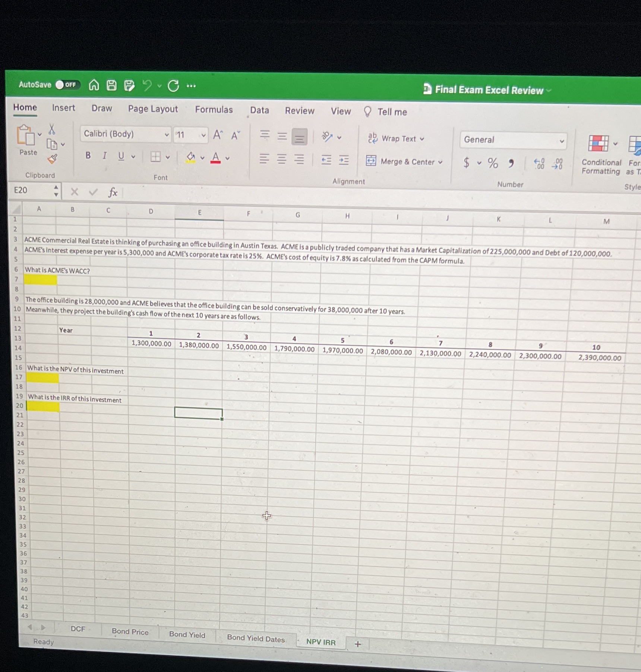Open the Formulas ribbon tab
This screenshot has width=641, height=672.
point(214,110)
